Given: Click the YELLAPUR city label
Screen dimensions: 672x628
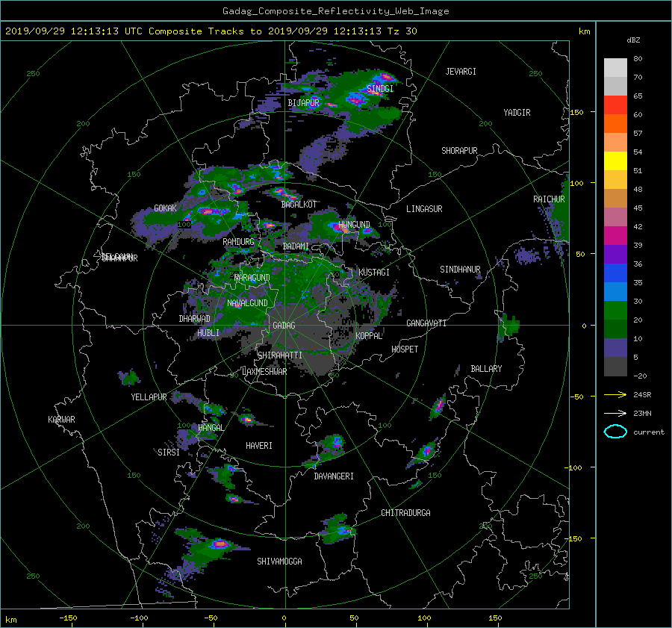Looking at the screenshot, I should tap(149, 397).
